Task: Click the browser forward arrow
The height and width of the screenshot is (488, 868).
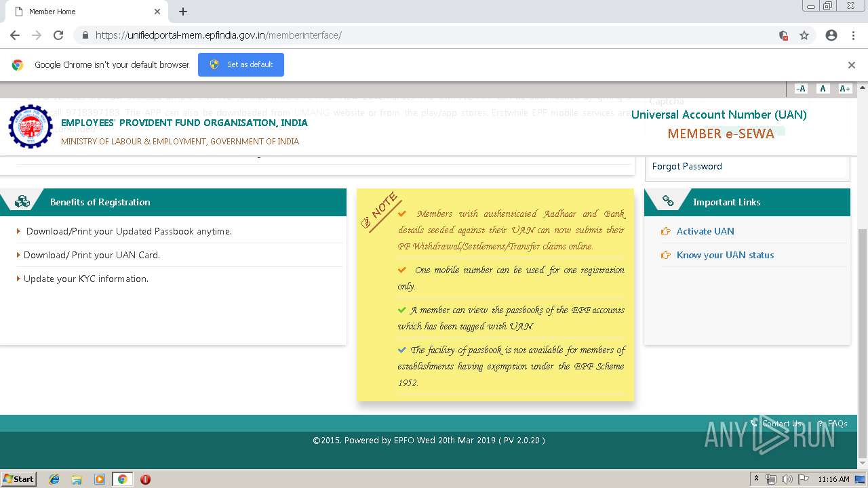Action: [37, 35]
